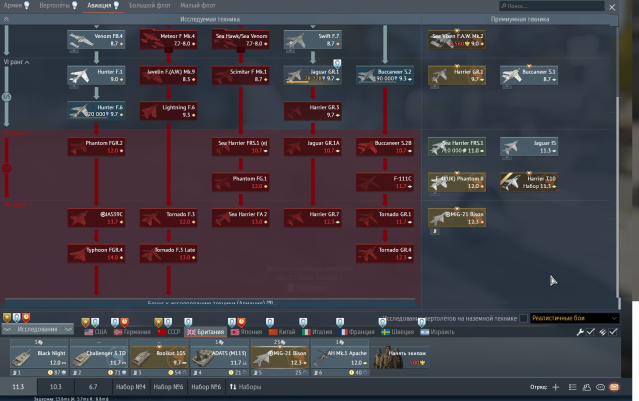Select the Phantom FGR.2 aircraft cell

pyautogui.click(x=95, y=146)
